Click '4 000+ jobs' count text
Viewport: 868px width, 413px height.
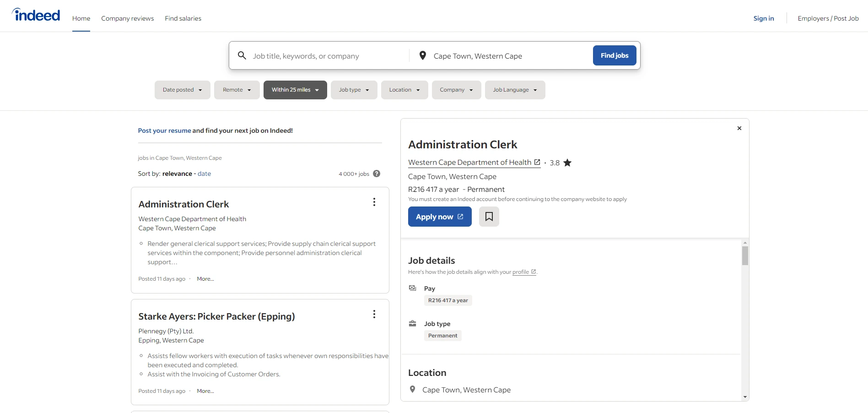(354, 174)
